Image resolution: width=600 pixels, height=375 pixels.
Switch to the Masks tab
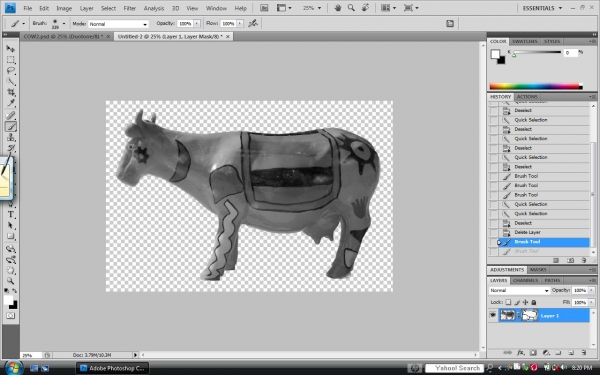tap(538, 270)
